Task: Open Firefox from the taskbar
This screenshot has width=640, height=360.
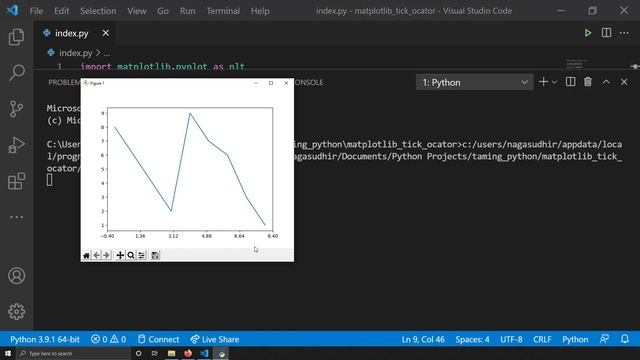Action: pyautogui.click(x=188, y=353)
